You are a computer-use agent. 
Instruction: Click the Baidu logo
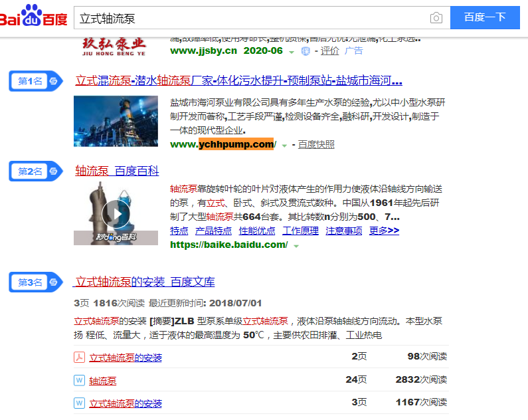click(33, 16)
